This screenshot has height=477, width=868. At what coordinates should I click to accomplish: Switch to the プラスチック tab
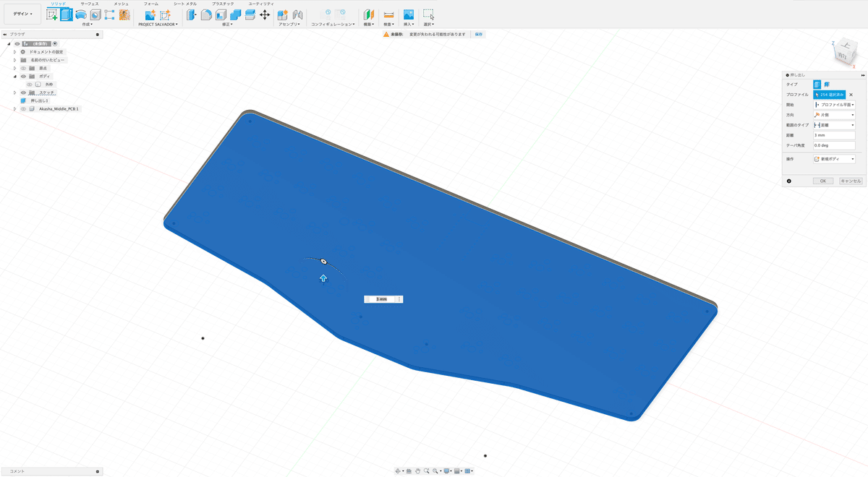pyautogui.click(x=223, y=4)
